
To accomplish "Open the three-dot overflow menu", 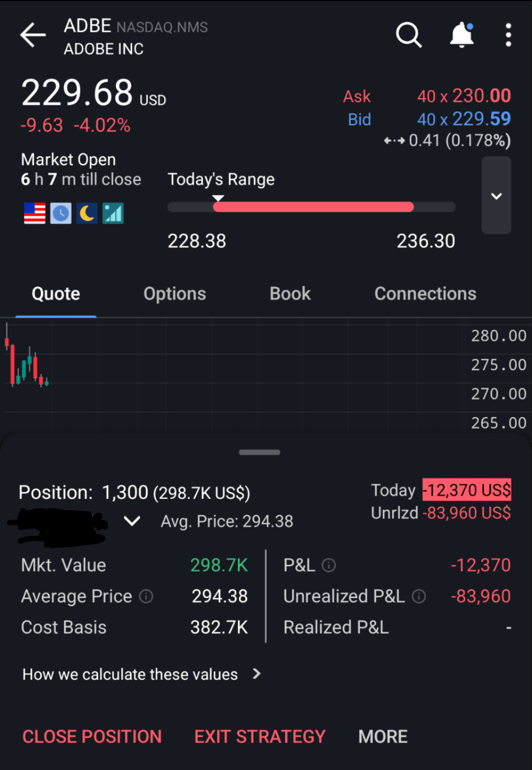I will [508, 35].
